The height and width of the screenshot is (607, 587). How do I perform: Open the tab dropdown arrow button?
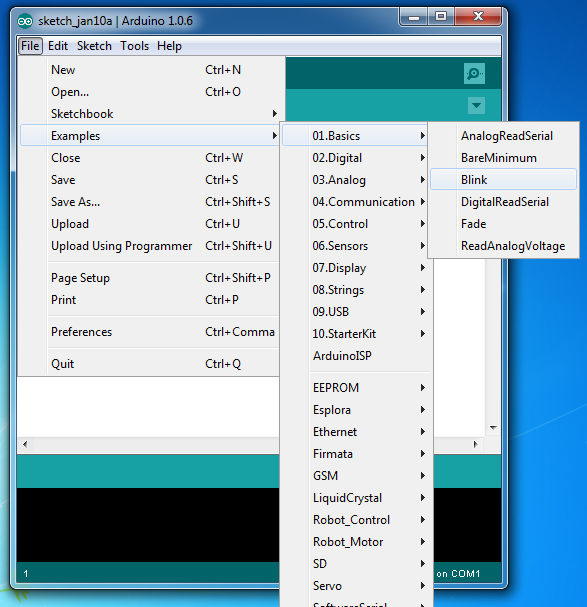[476, 105]
